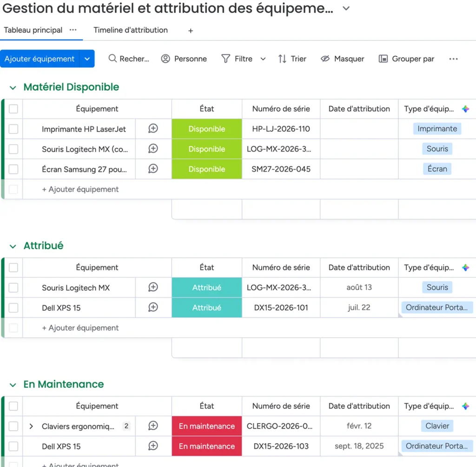Open conversation for Souris Logitech MX in Attribué

153,287
